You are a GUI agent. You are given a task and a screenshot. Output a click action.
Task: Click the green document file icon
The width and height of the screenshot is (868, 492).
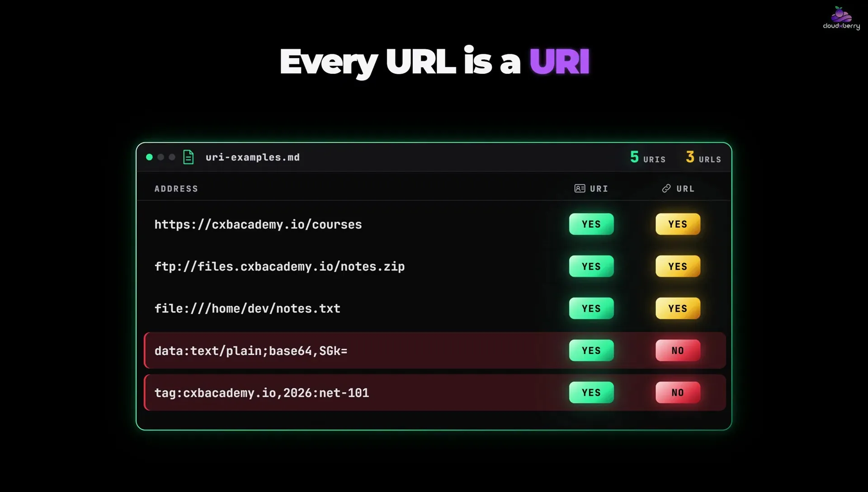pos(189,157)
